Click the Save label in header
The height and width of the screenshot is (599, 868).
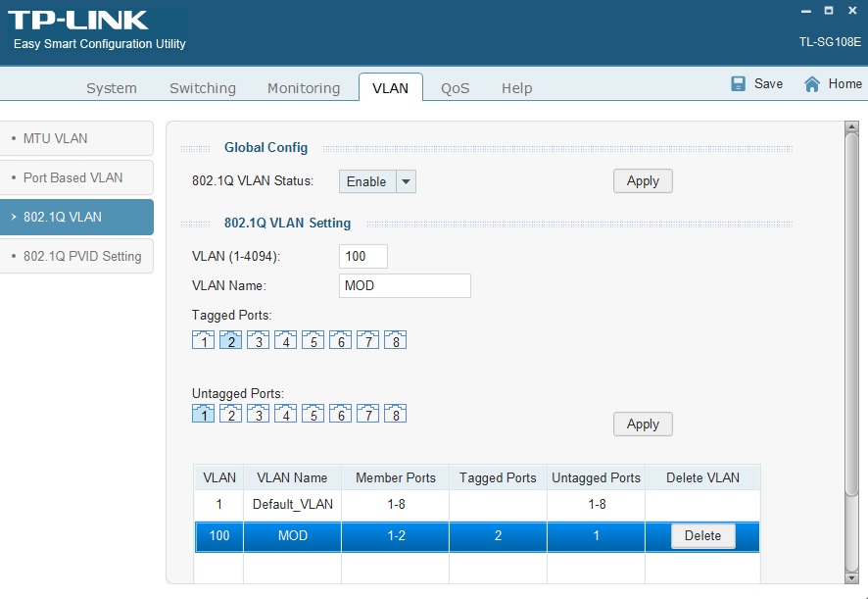768,83
